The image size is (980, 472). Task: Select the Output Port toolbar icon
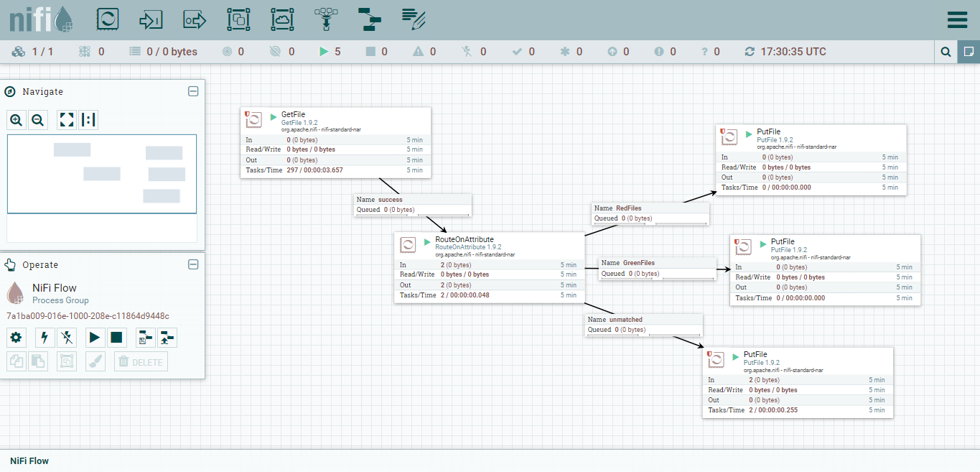pyautogui.click(x=195, y=19)
